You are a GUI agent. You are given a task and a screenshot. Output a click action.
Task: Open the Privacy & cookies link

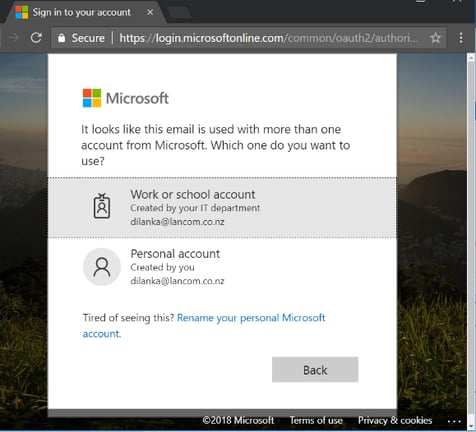coord(395,420)
